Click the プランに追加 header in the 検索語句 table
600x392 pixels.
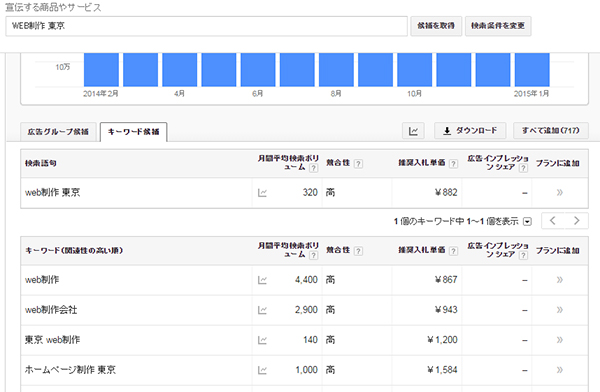(558, 163)
